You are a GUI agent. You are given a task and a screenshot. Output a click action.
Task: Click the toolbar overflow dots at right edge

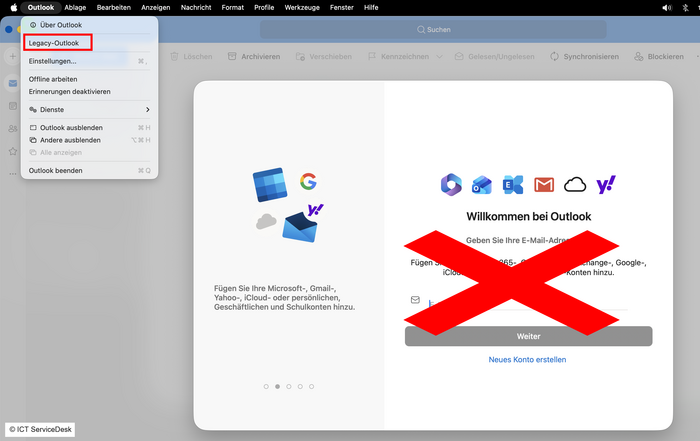click(x=697, y=57)
